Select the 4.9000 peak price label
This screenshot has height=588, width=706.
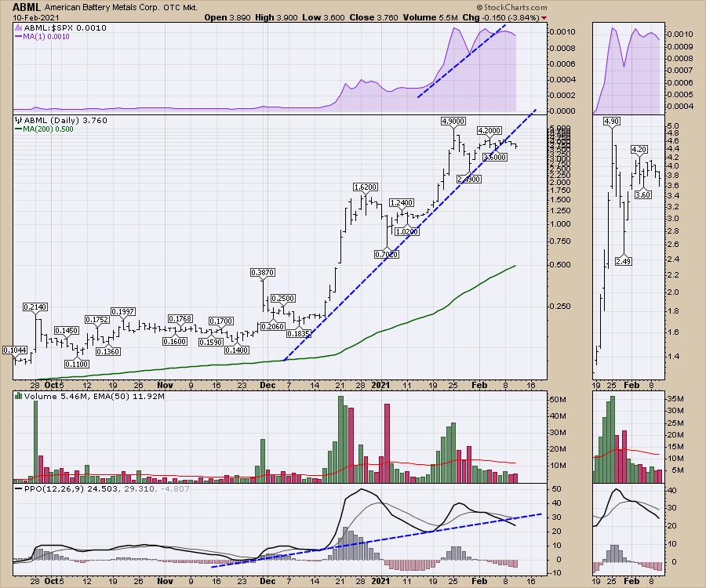454,122
